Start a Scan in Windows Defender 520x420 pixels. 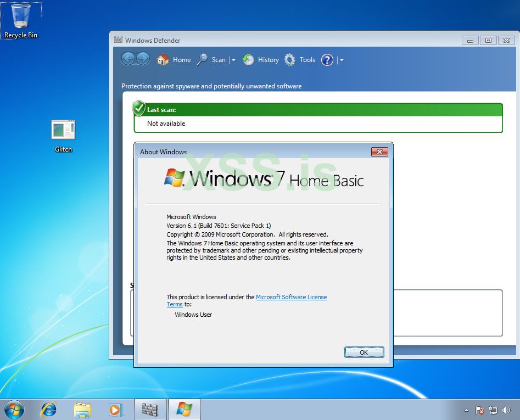(x=211, y=60)
